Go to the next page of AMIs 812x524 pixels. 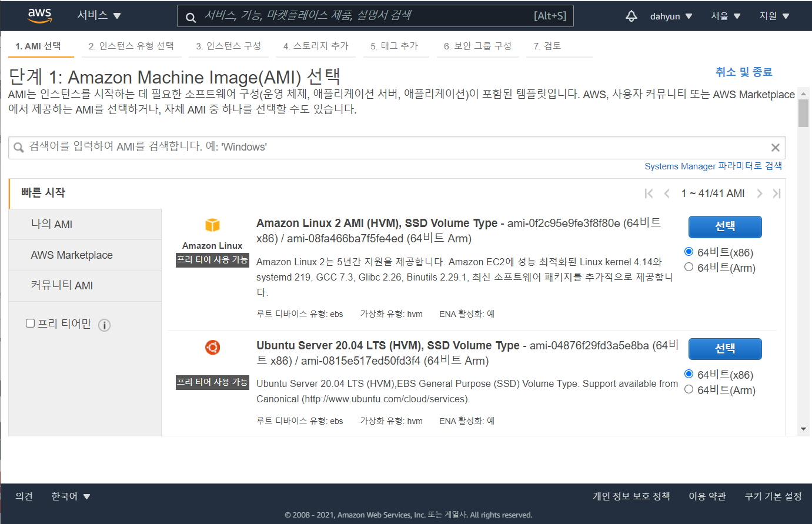(x=760, y=193)
